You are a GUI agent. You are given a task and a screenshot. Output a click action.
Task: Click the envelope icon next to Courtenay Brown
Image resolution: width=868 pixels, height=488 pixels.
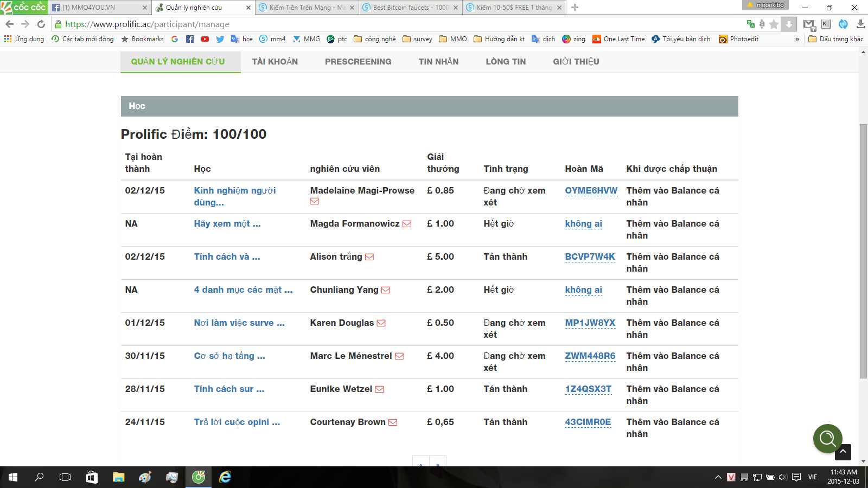tap(393, 422)
